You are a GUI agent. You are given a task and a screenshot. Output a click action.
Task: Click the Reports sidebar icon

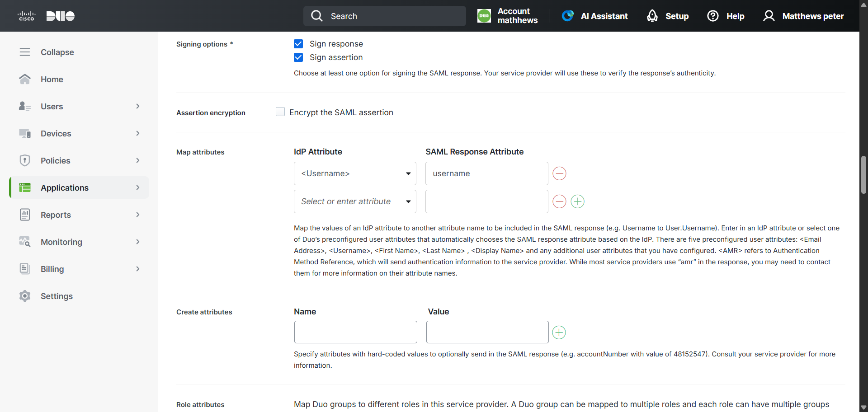click(x=25, y=215)
